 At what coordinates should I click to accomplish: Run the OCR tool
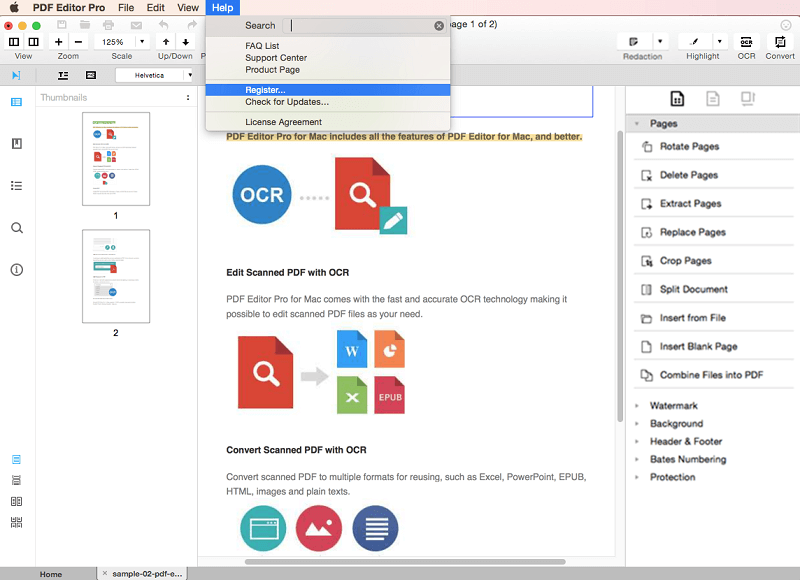coord(746,42)
